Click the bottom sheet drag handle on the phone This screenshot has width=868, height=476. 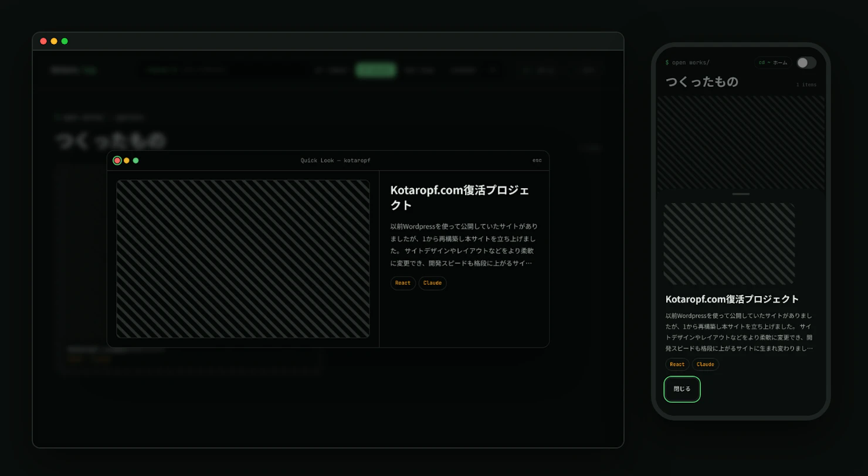click(x=741, y=193)
